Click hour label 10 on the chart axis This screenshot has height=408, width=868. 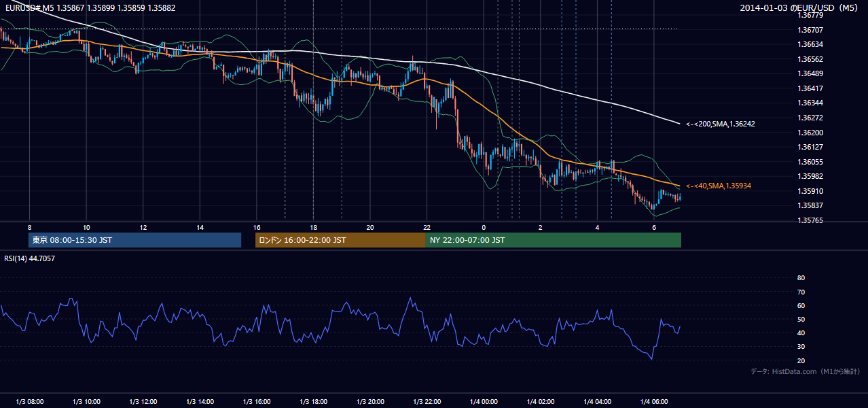click(x=86, y=227)
